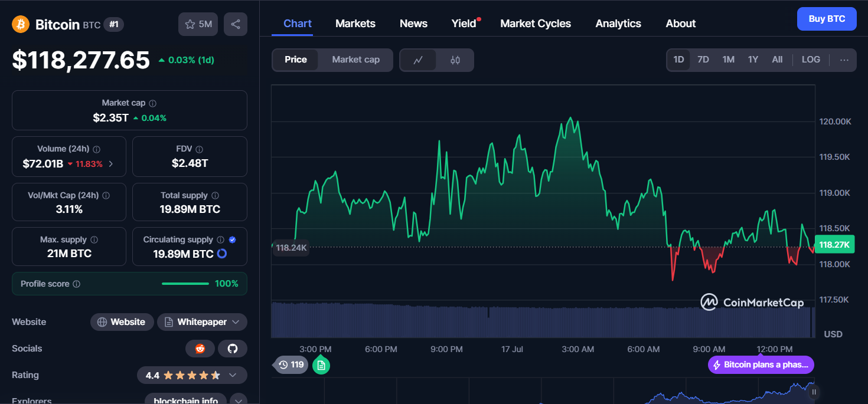This screenshot has height=404, width=868.
Task: Click the circulating supply progress ring icon
Action: (x=222, y=254)
